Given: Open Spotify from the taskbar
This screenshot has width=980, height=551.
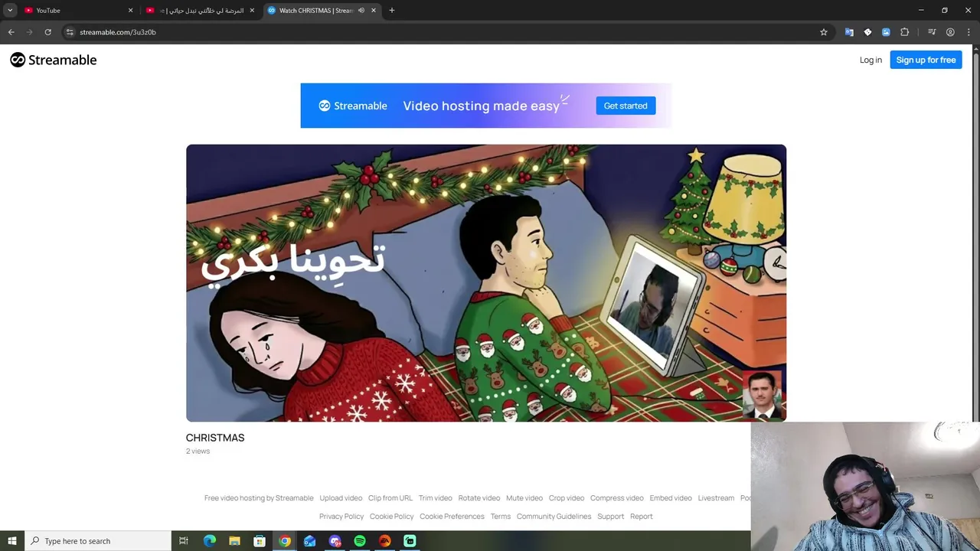Looking at the screenshot, I should [x=360, y=541].
